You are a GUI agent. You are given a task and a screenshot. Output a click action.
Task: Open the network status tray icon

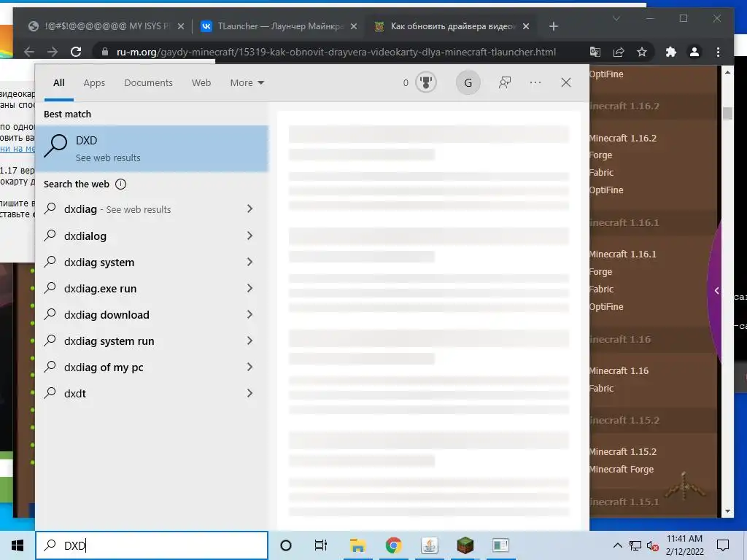(x=635, y=545)
